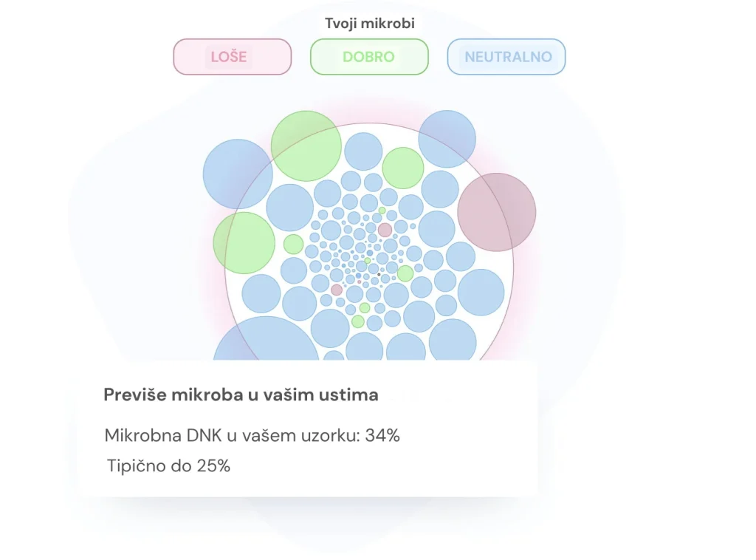The image size is (756, 560).
Task: Select the small green bubble right of center
Action: (x=405, y=273)
